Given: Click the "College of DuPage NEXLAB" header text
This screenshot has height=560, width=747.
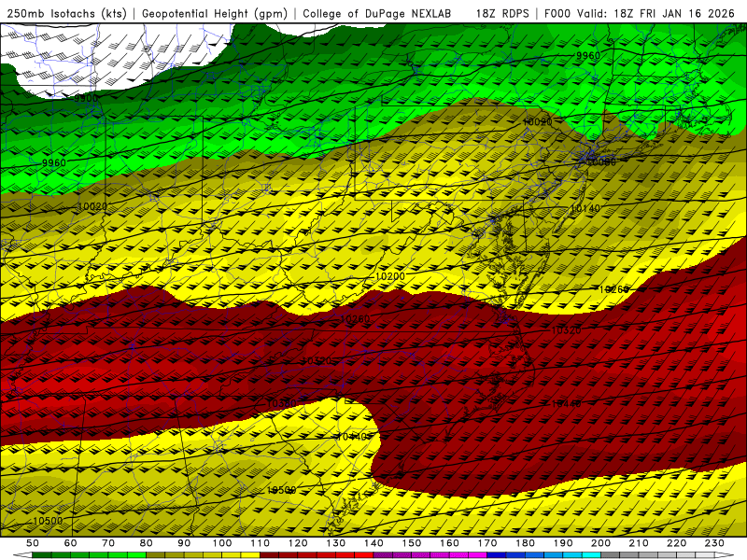Looking at the screenshot, I should (x=377, y=13).
